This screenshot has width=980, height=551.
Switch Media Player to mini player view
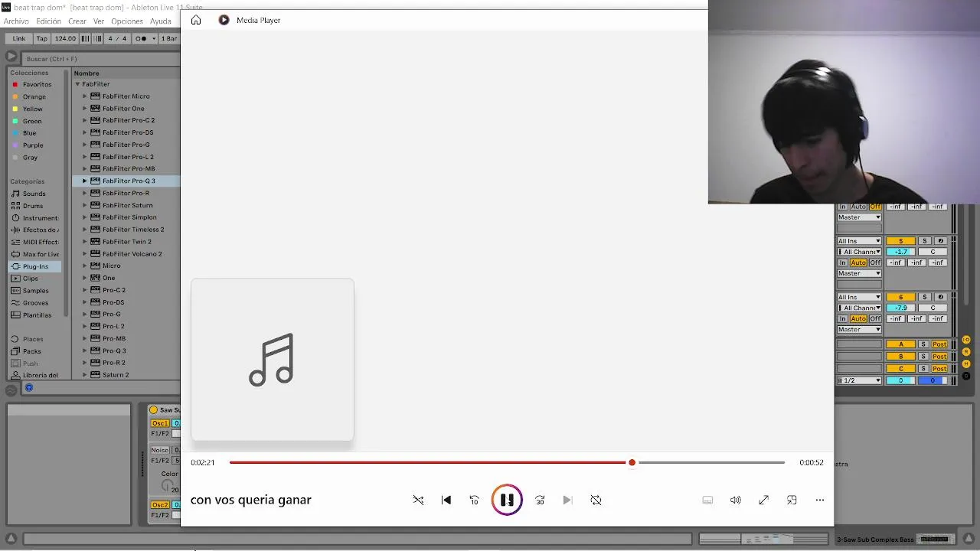click(792, 500)
